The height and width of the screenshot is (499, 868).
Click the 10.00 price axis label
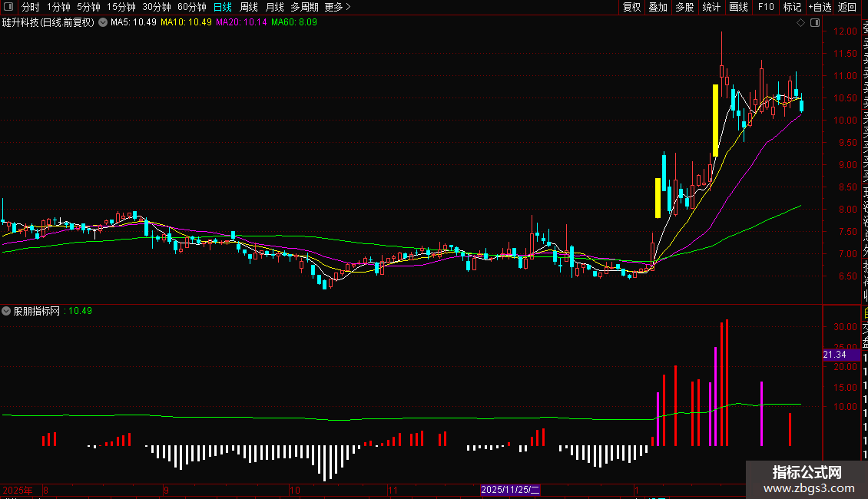coord(845,120)
